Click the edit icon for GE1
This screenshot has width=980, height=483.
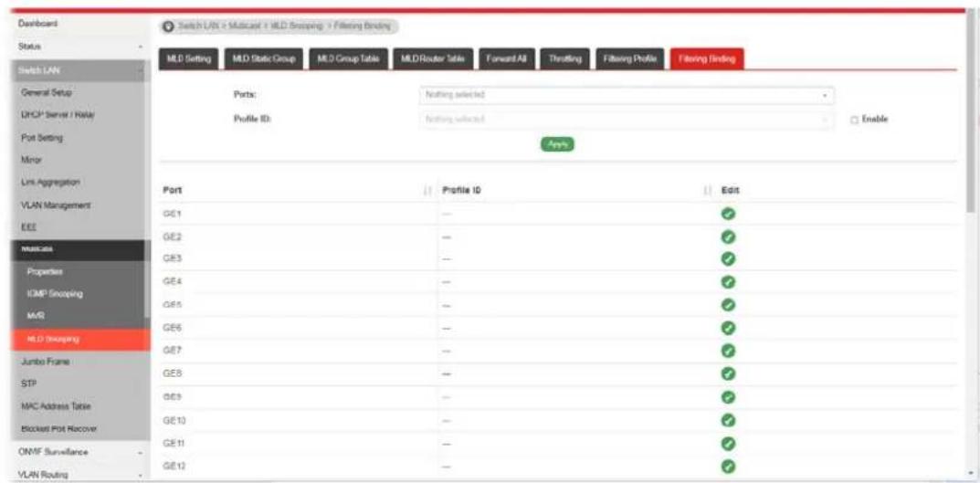tap(728, 214)
